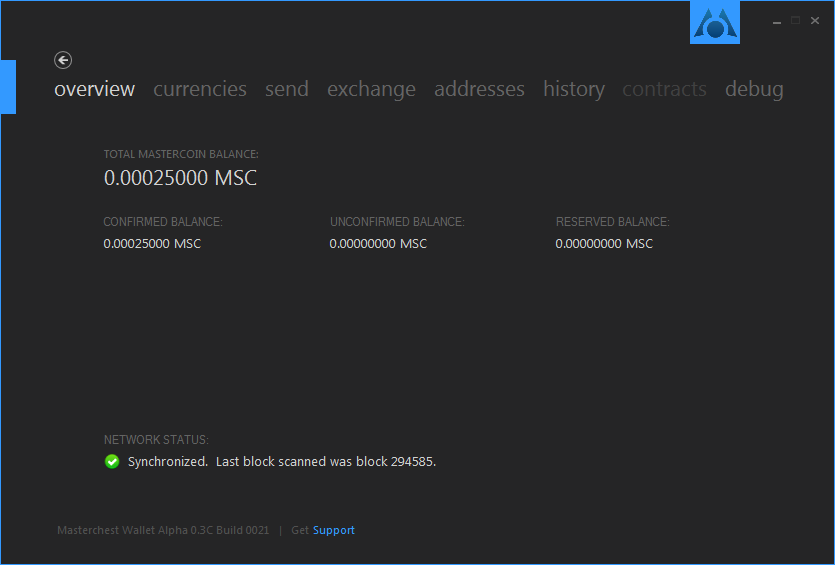Switch to the debug tab
Viewport: 835px width, 565px height.
tap(754, 89)
